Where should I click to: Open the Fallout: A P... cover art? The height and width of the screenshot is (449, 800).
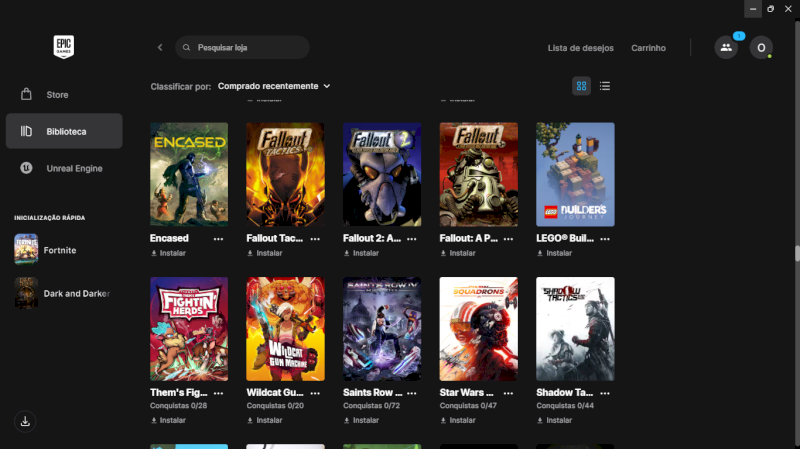click(479, 174)
